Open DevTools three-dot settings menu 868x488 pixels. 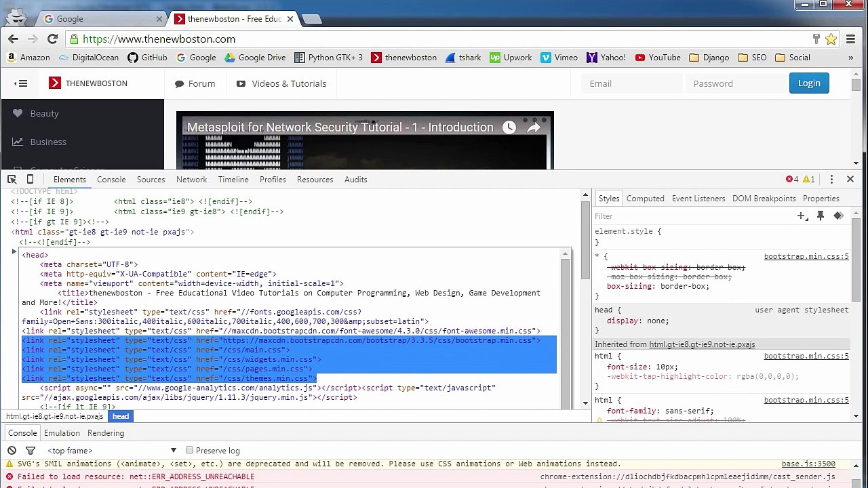(x=831, y=180)
